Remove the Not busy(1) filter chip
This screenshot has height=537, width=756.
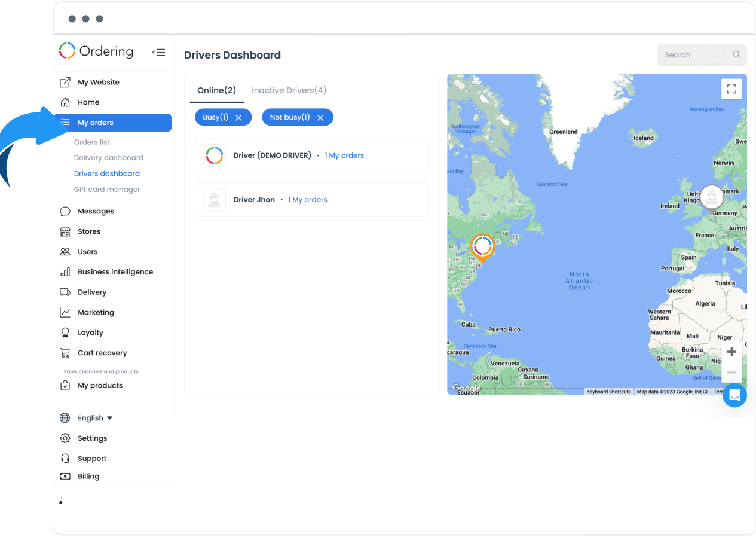pos(320,118)
